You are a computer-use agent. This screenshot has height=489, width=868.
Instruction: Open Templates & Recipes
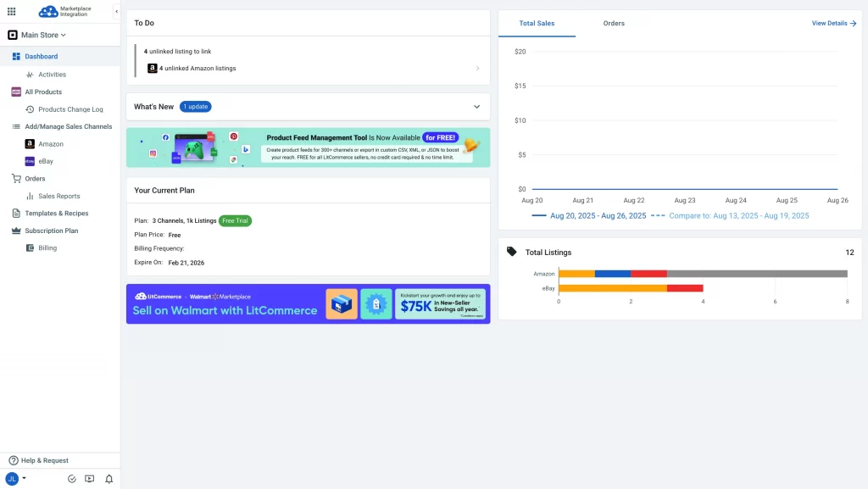57,214
